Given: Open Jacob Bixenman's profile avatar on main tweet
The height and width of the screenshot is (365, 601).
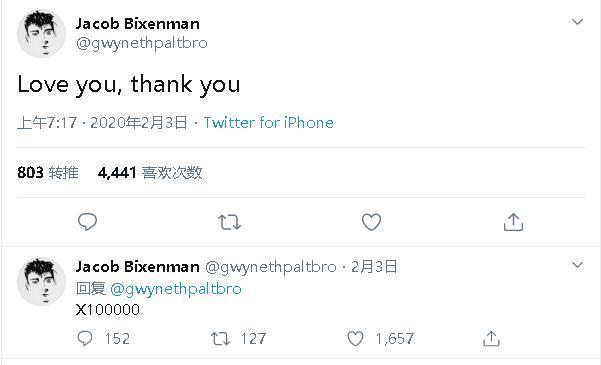Looking at the screenshot, I should [41, 34].
